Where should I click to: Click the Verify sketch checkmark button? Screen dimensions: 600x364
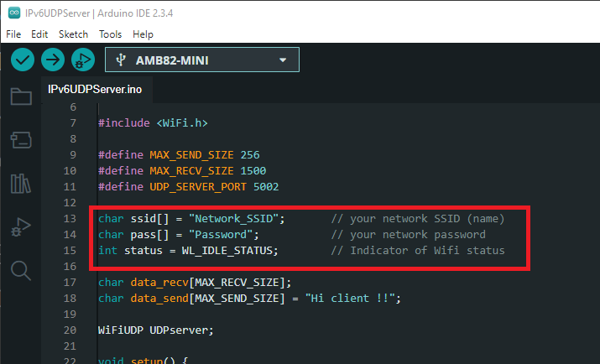pos(23,60)
